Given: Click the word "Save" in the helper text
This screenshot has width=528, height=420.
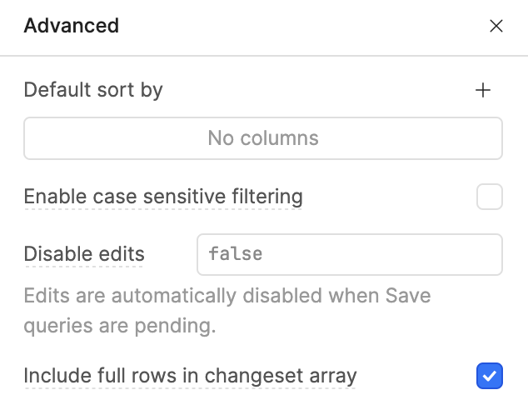Looking at the screenshot, I should click(x=408, y=296).
